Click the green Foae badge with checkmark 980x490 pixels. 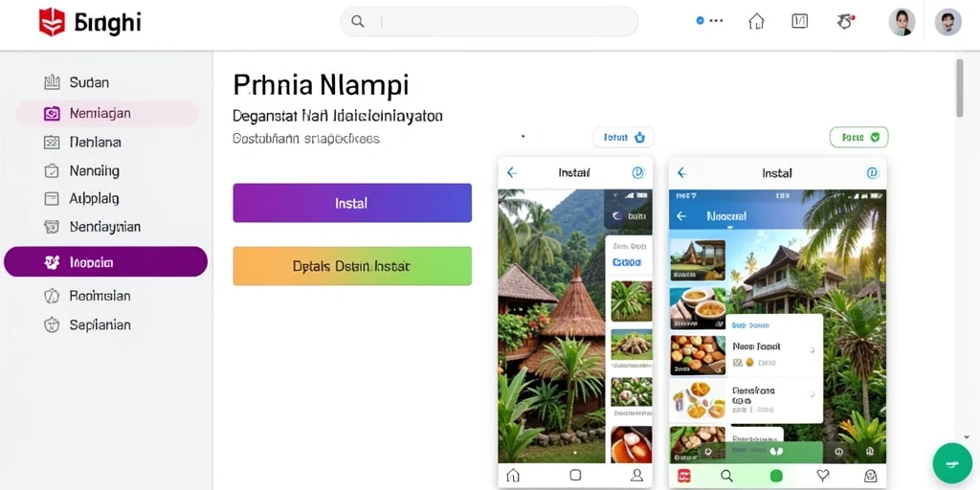point(858,137)
